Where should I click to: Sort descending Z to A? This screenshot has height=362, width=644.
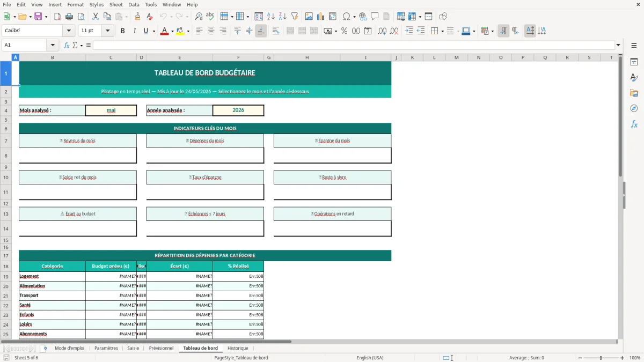(x=282, y=17)
